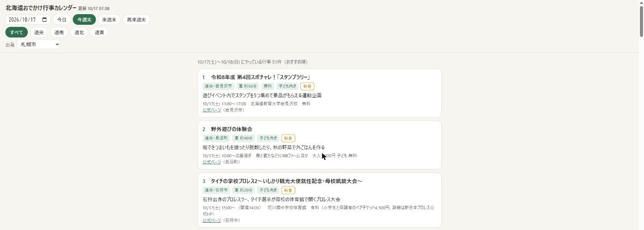Click description 石狩出身のプロレスラー、タイチ選手

[271, 199]
